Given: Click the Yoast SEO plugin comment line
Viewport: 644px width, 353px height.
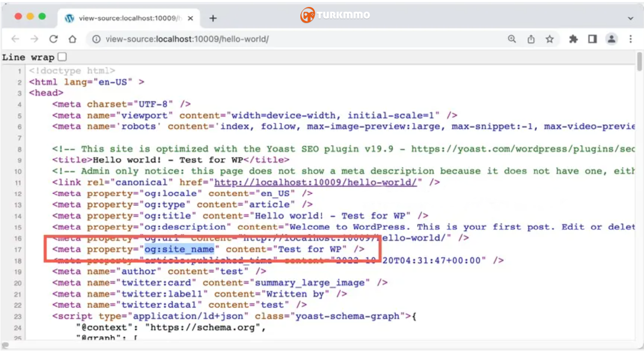Looking at the screenshot, I should pyautogui.click(x=344, y=149).
